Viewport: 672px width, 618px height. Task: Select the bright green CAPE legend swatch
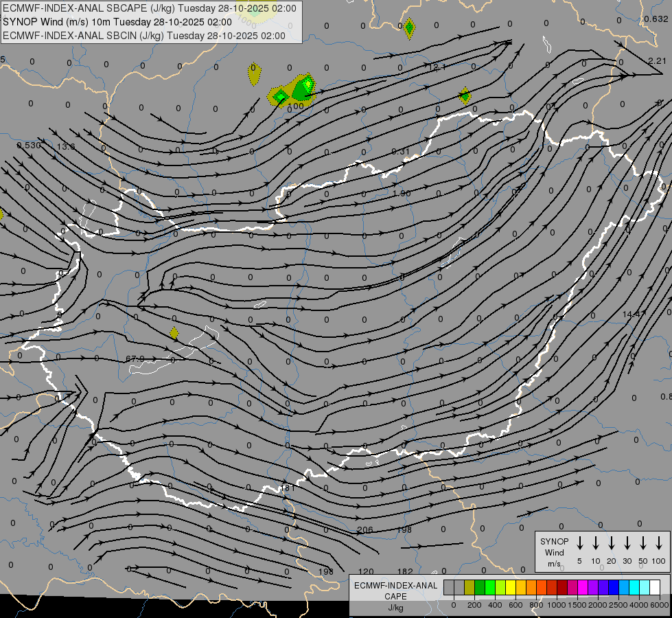tap(490, 587)
